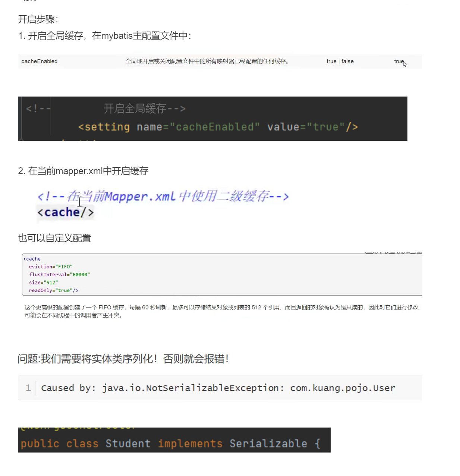Click the com.kuang.pojo.User class name
Image resolution: width=460 pixels, height=476 pixels.
click(343, 388)
